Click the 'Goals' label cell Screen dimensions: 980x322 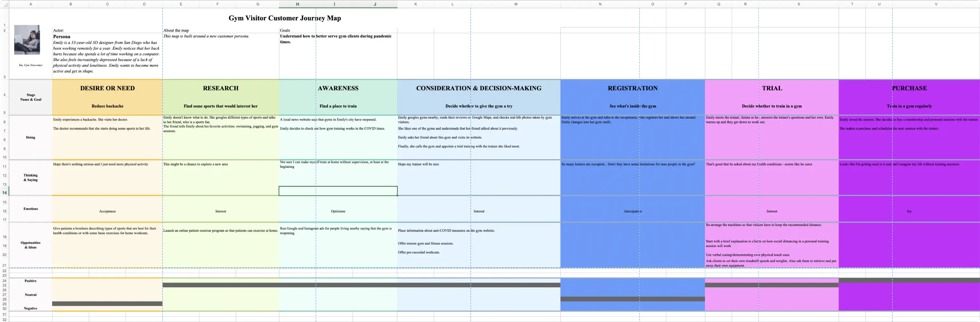tap(285, 31)
